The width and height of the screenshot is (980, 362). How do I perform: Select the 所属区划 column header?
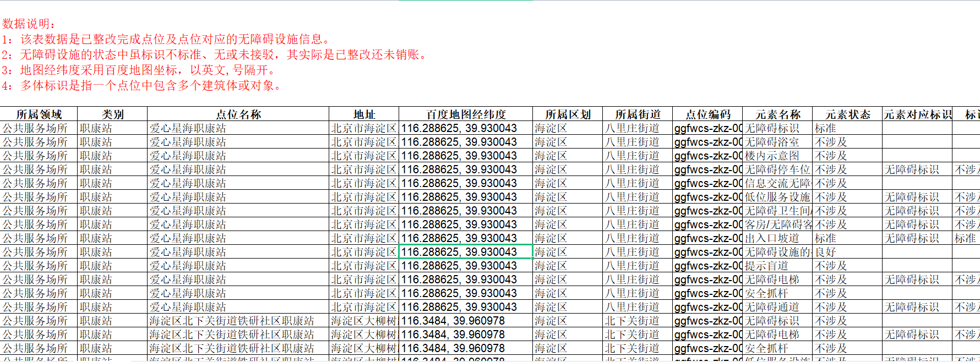[x=568, y=114]
